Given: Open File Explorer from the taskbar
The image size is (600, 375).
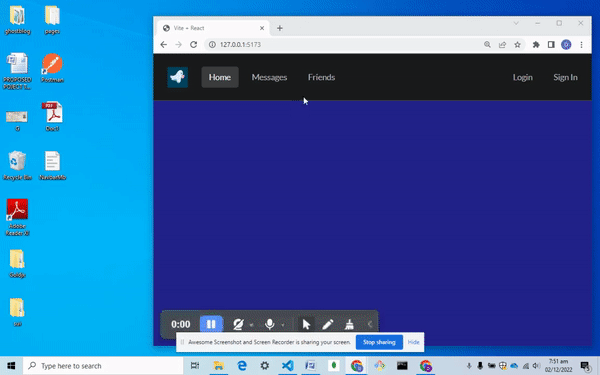Looking at the screenshot, I should (218, 366).
